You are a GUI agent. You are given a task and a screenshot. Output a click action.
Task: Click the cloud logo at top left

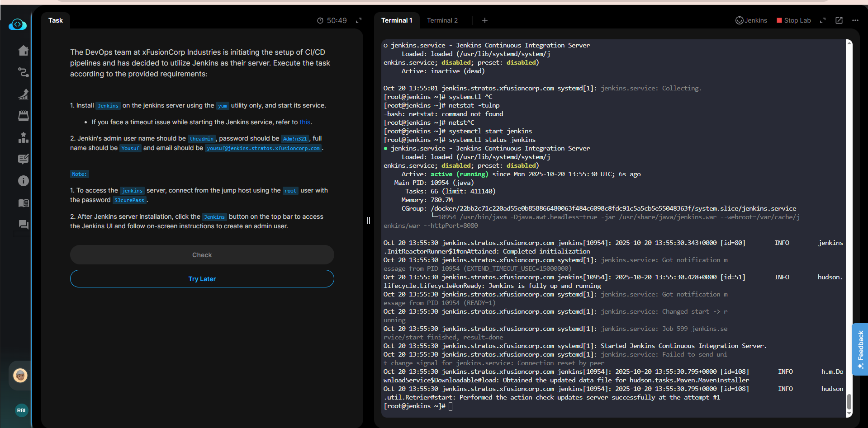[x=18, y=24]
